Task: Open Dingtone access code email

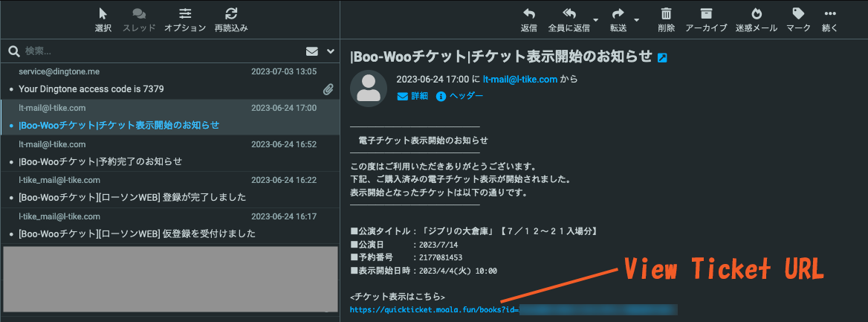Action: pyautogui.click(x=91, y=88)
